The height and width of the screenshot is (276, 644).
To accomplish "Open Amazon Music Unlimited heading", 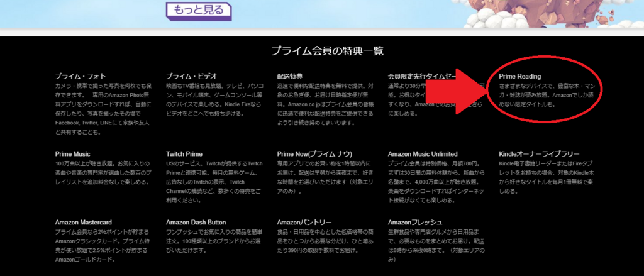I will click(x=423, y=154).
